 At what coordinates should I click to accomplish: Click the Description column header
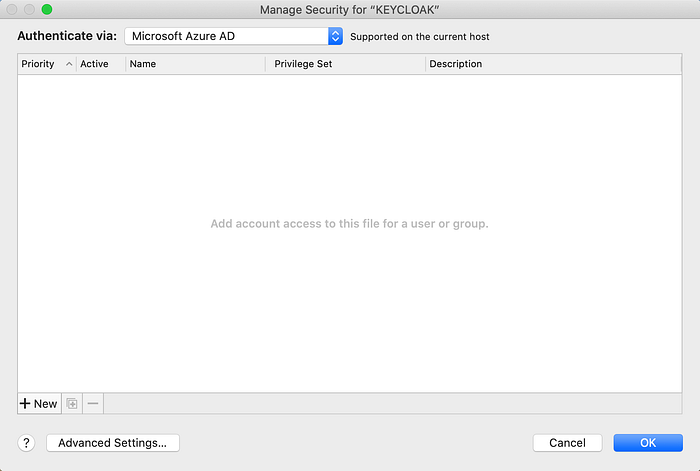pos(554,64)
